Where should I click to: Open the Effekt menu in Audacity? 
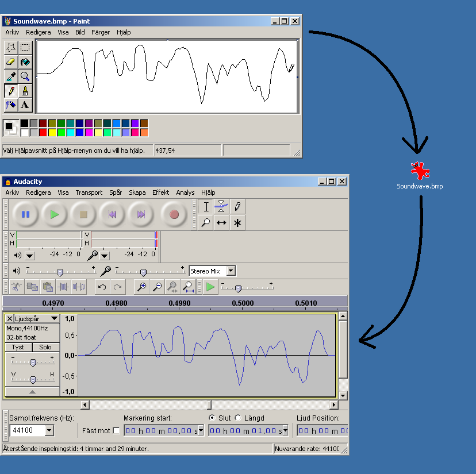tap(160, 192)
